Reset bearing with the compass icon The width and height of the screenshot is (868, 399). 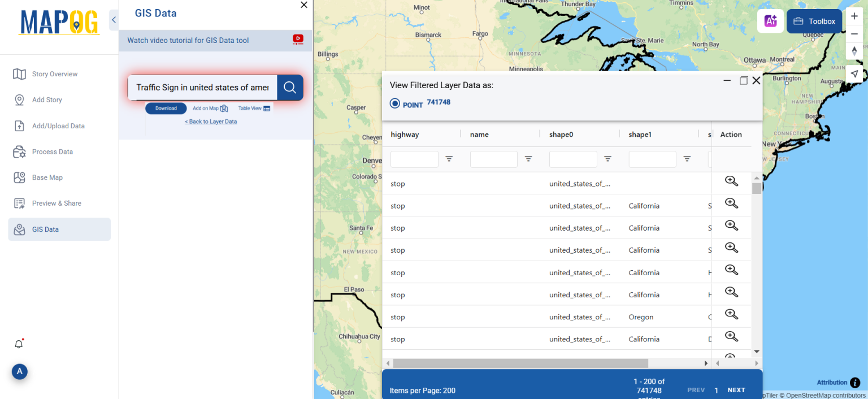point(854,51)
